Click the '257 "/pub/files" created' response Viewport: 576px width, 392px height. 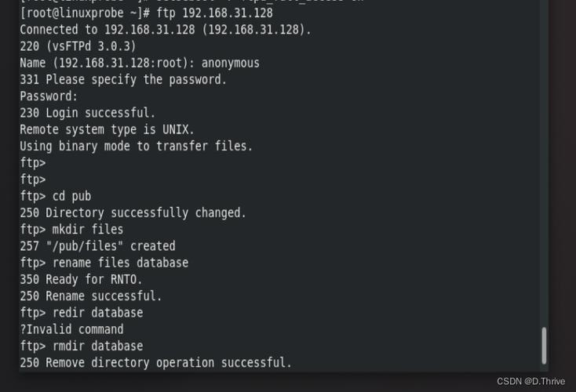tap(97, 246)
